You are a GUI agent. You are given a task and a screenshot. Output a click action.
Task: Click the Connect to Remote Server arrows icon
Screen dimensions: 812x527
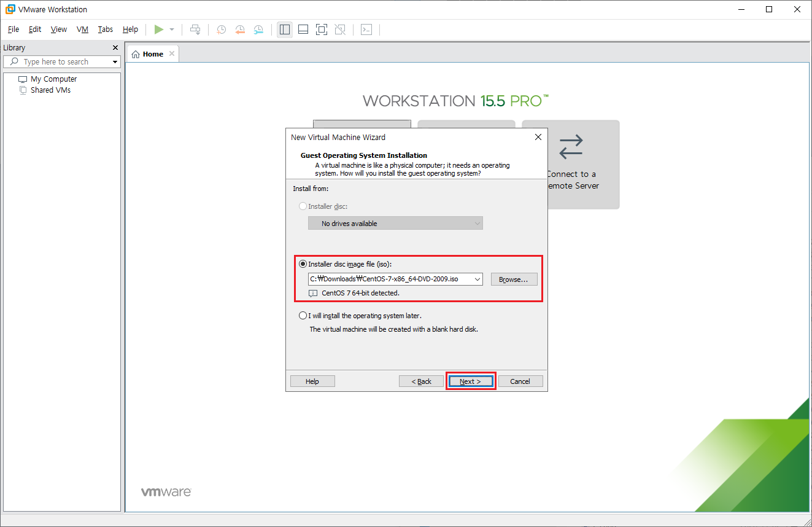(x=571, y=147)
